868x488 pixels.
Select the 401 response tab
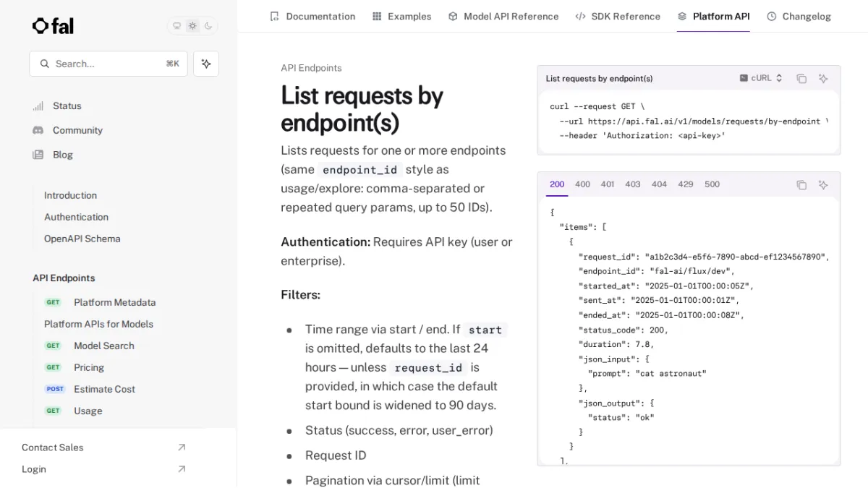coord(608,184)
